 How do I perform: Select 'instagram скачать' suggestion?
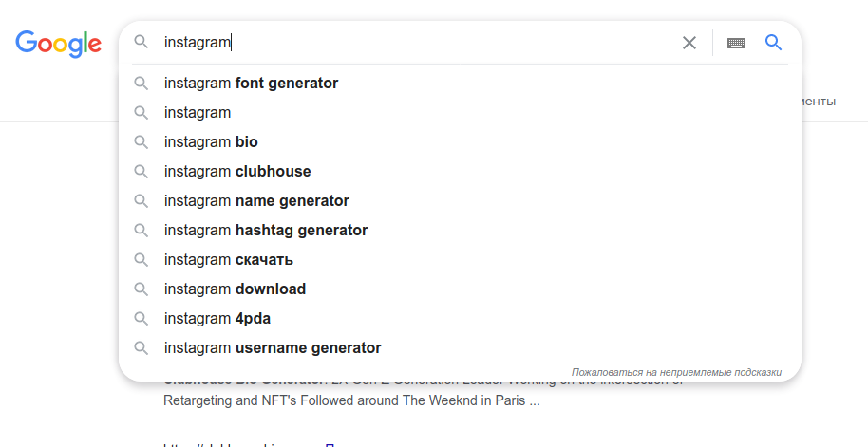tap(228, 260)
